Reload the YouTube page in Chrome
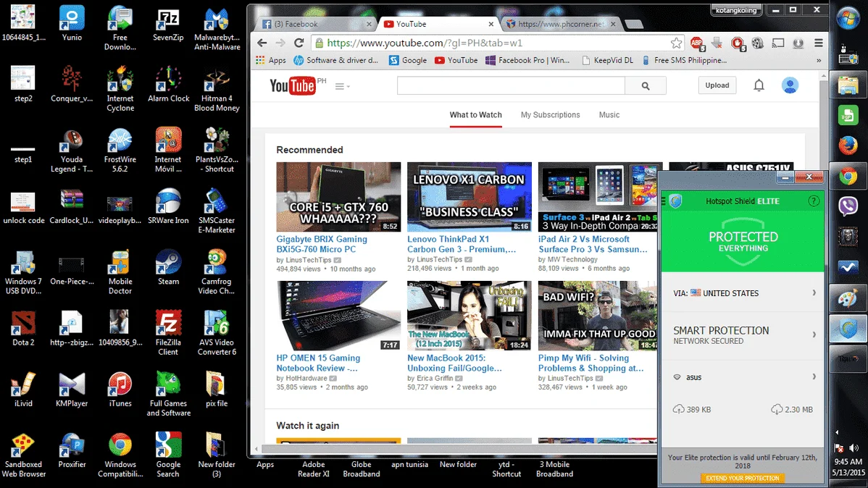The width and height of the screenshot is (868, 488). (x=299, y=43)
